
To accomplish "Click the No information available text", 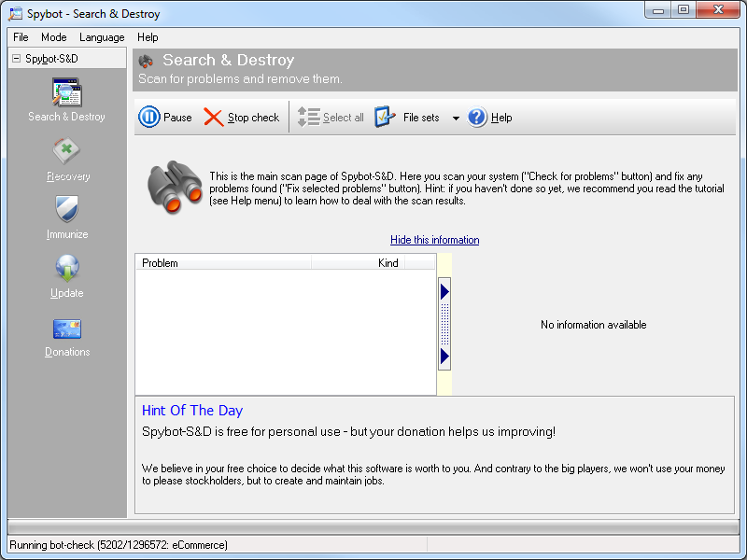I will tap(594, 325).
